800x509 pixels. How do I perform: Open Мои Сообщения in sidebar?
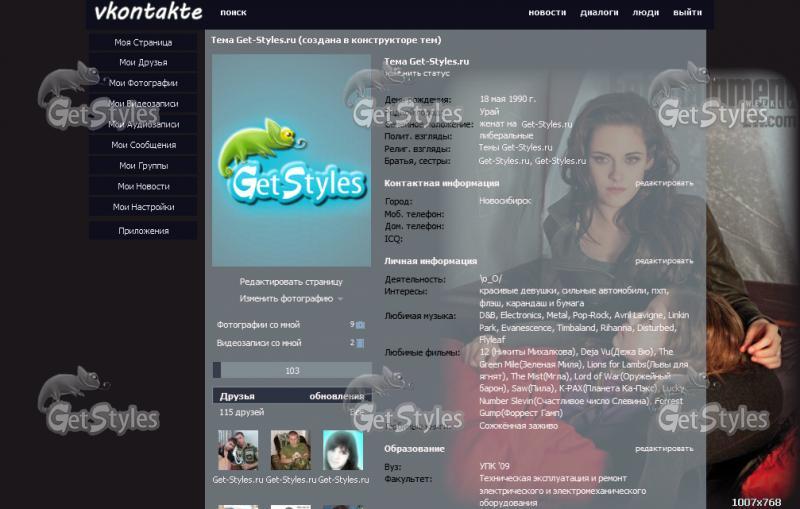coord(143,145)
